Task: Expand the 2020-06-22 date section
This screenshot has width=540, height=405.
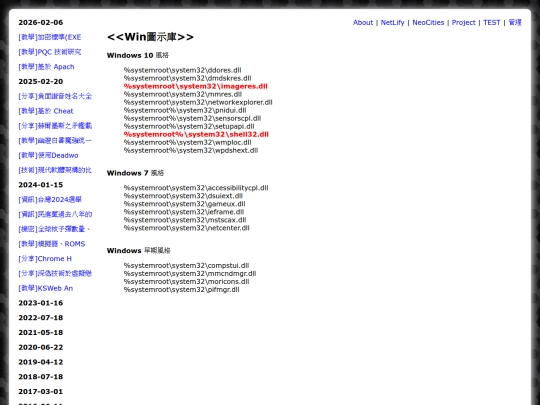Action: [41, 347]
